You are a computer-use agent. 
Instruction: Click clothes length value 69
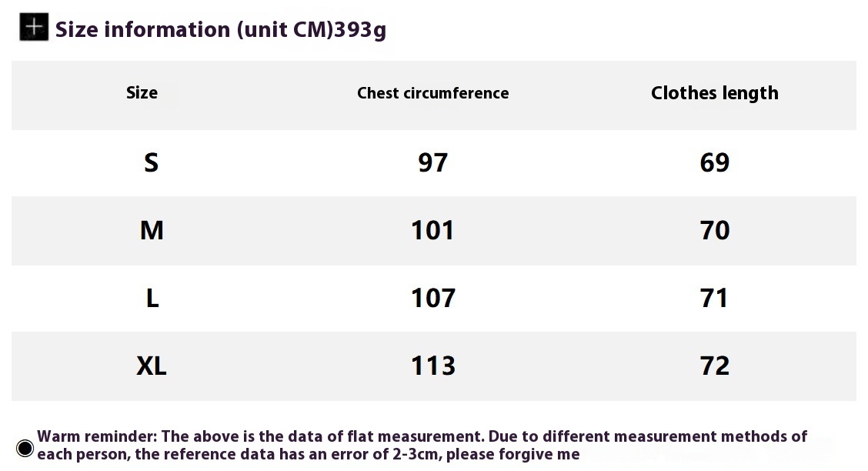714,162
